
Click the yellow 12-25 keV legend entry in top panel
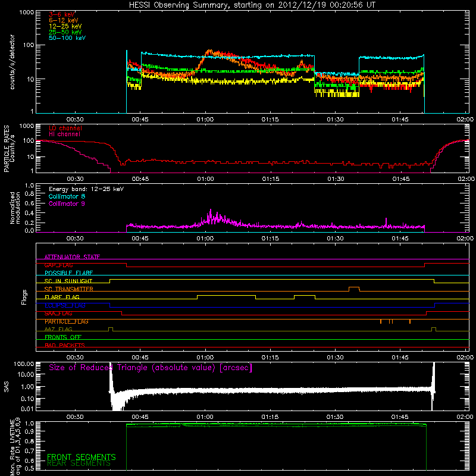[x=65, y=26]
